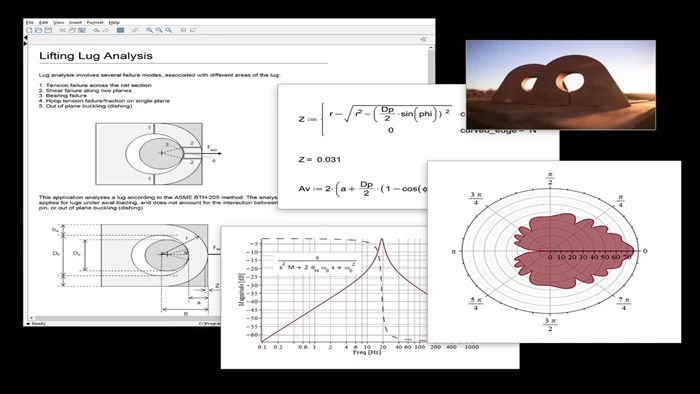Screen dimensions: 700x394
Task: Open the File menu
Action: [x=29, y=22]
